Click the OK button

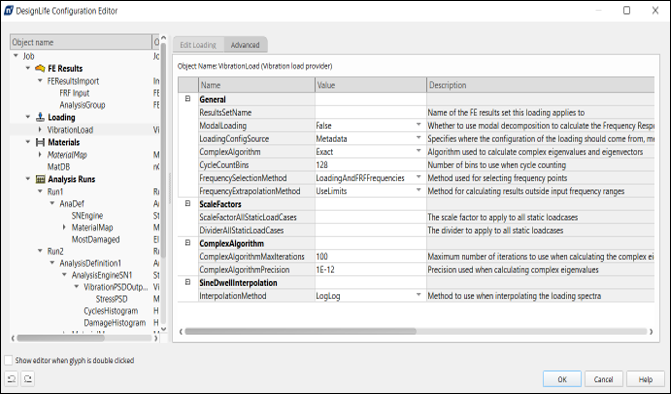point(562,379)
